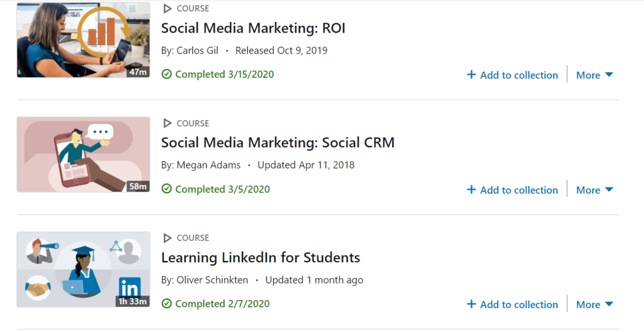
Task: Click plus icon for Social CRM course
Action: click(x=472, y=190)
